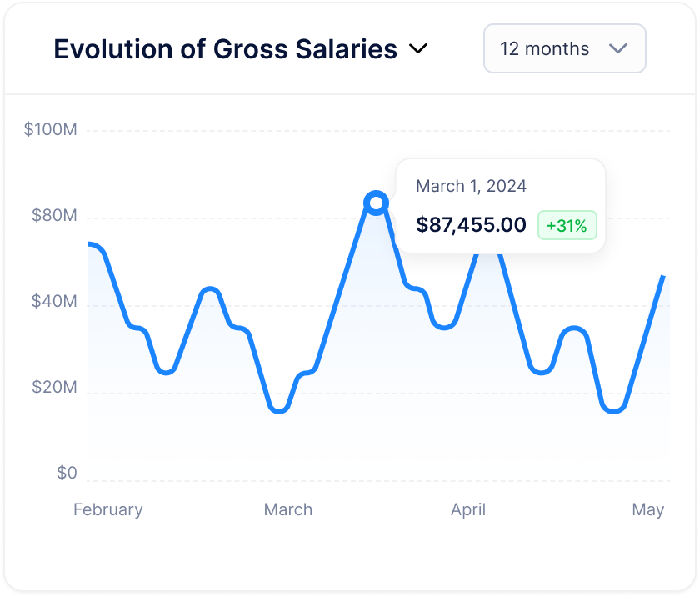Screen dimensions: 700x597
Task: Select the February axis label
Action: (x=107, y=509)
